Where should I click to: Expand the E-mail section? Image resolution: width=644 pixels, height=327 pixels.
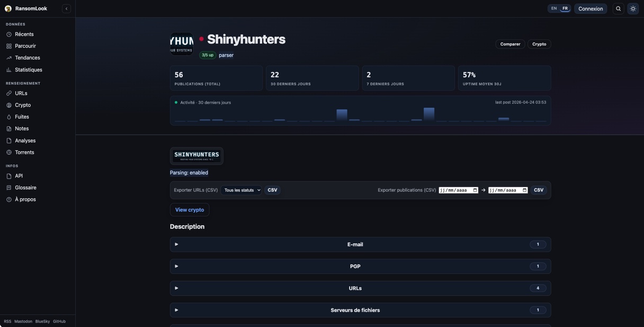coord(355,244)
